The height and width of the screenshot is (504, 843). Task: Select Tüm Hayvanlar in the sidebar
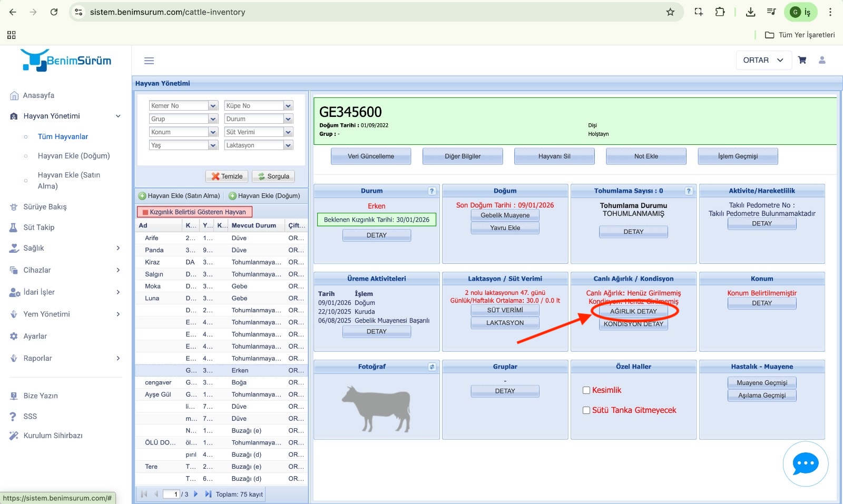63,136
